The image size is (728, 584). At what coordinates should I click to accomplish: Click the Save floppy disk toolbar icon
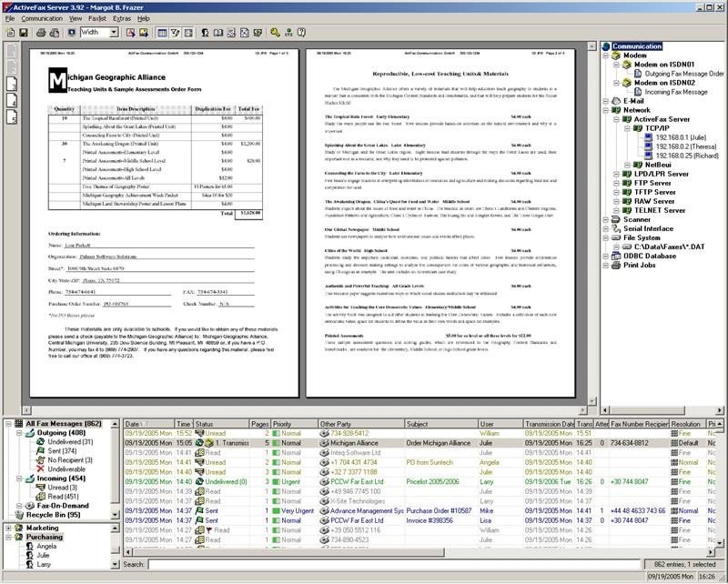[x=24, y=33]
